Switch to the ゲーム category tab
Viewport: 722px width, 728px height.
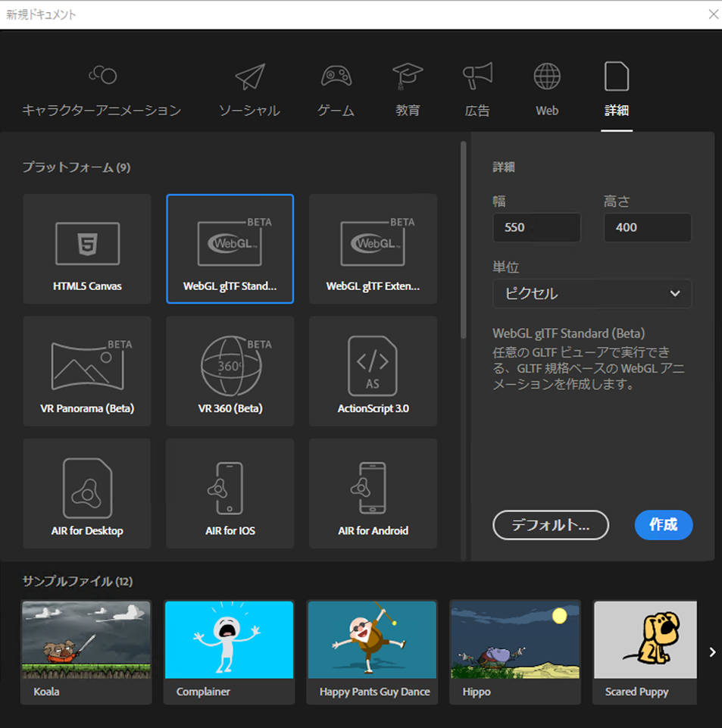(x=336, y=89)
